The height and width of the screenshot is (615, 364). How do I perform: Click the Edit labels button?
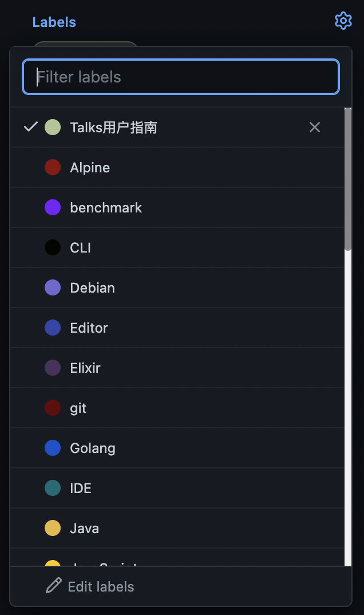[89, 586]
